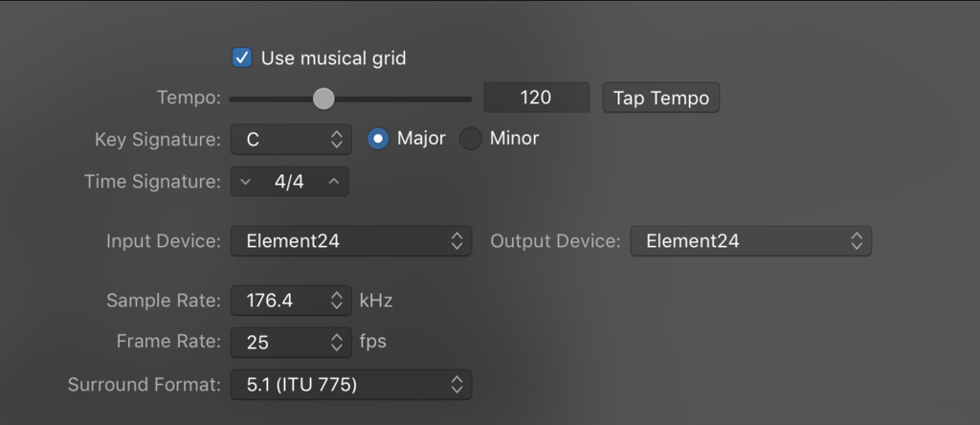Click the time signature increase chevron
980x425 pixels.
coord(334,181)
